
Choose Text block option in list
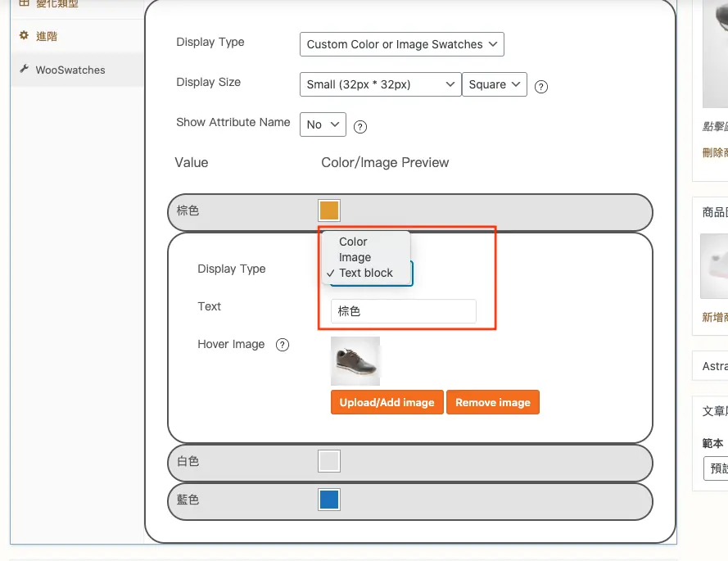tap(366, 273)
